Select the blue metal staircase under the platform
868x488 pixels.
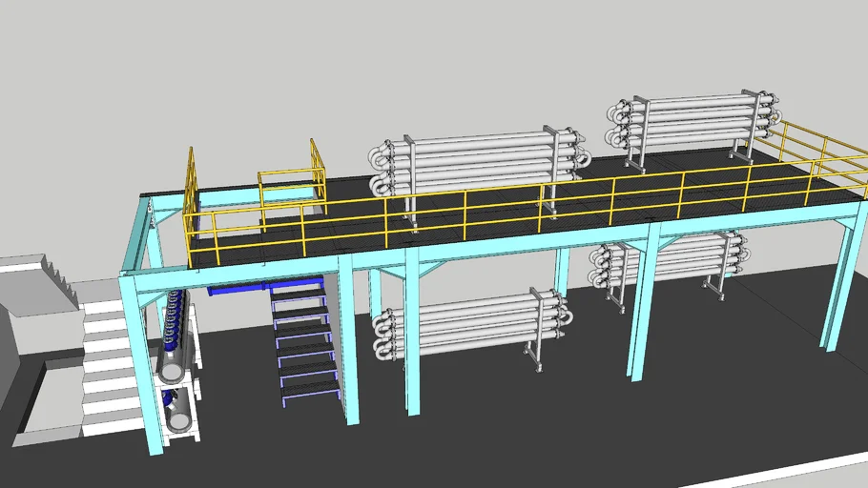click(303, 343)
